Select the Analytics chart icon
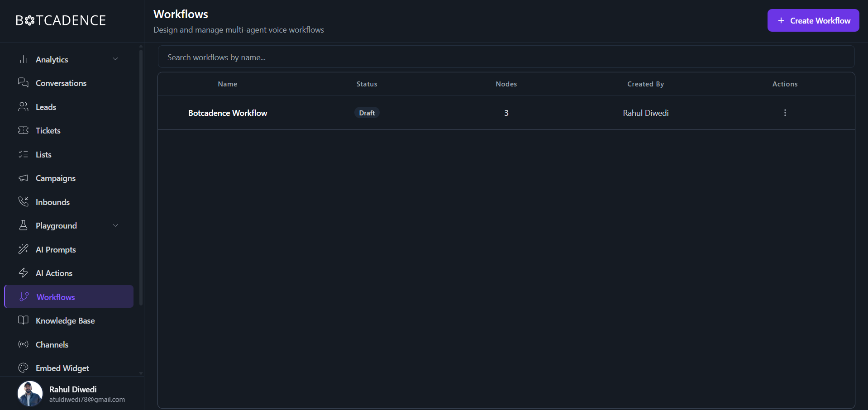868x410 pixels. click(24, 59)
